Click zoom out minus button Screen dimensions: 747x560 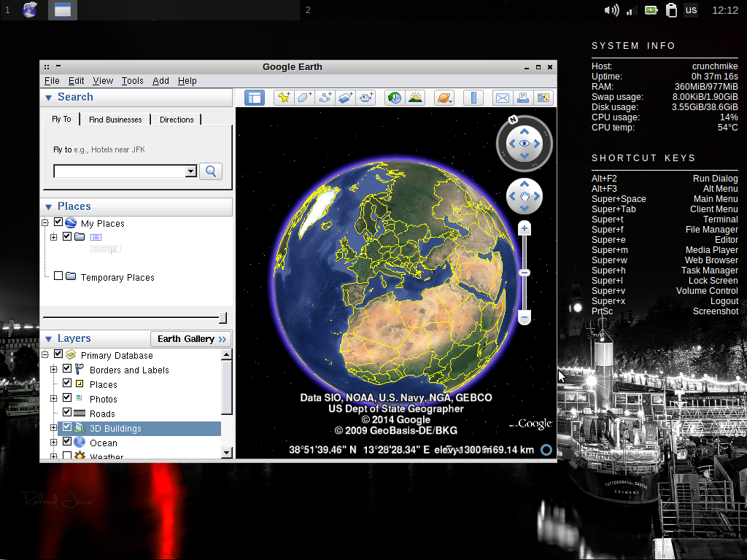(x=524, y=317)
